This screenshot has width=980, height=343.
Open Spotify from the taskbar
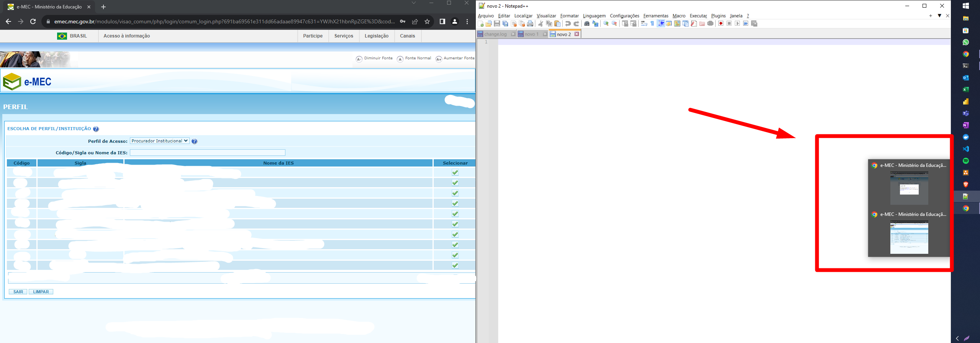[x=965, y=161]
